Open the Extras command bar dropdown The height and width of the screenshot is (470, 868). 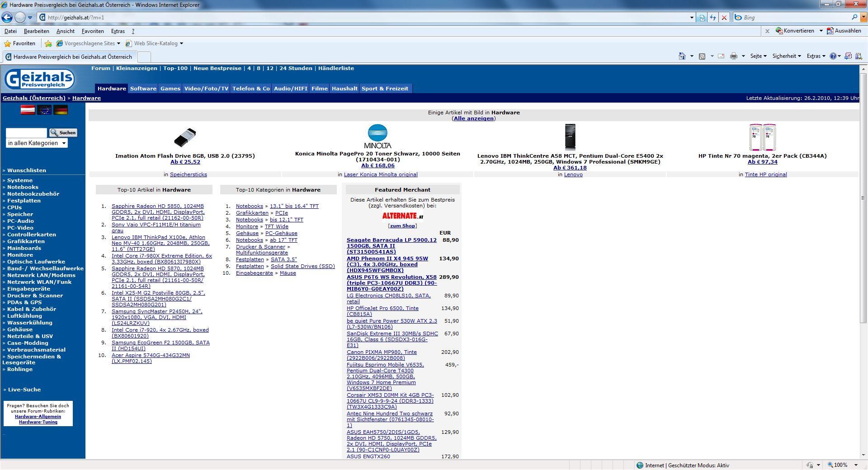[816, 56]
